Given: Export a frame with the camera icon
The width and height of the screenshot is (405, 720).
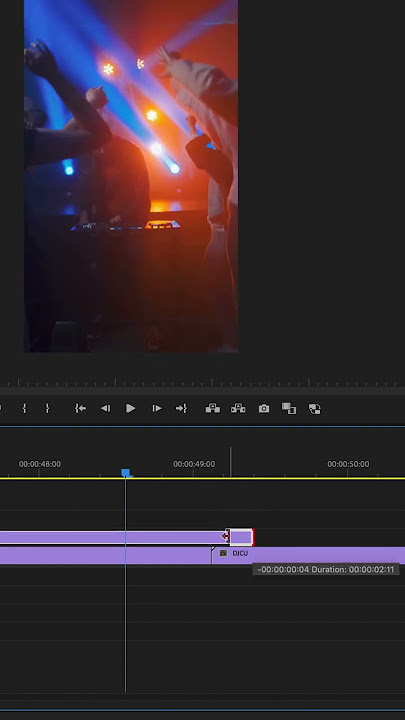Looking at the screenshot, I should coord(264,408).
